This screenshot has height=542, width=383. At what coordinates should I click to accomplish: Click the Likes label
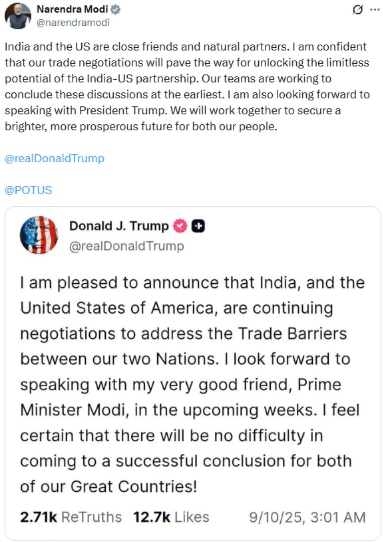point(192,517)
